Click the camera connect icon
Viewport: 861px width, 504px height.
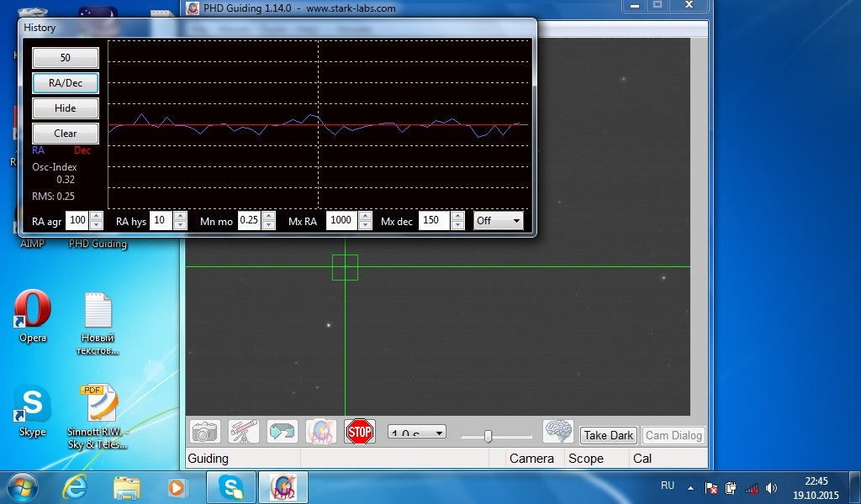[203, 432]
